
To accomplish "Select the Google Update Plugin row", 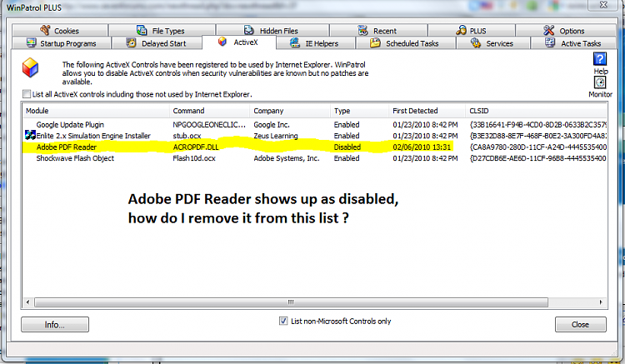I will tap(315, 125).
